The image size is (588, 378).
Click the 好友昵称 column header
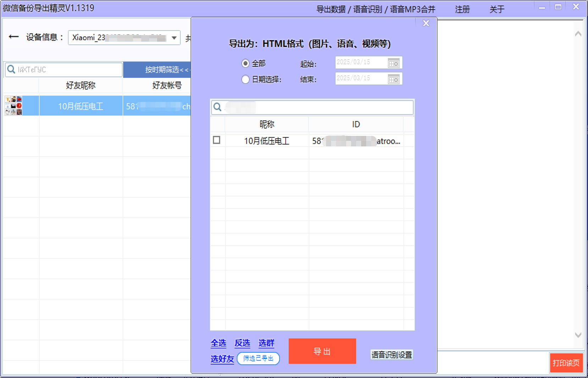coord(81,85)
